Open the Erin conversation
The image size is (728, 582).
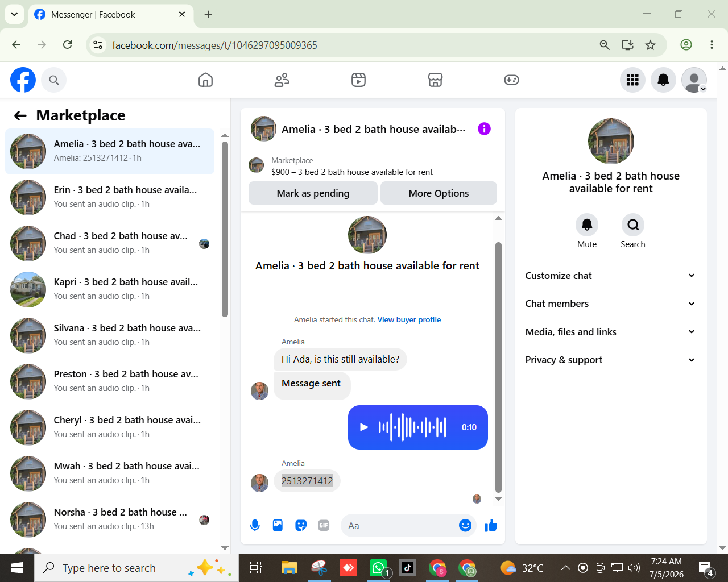coord(110,197)
